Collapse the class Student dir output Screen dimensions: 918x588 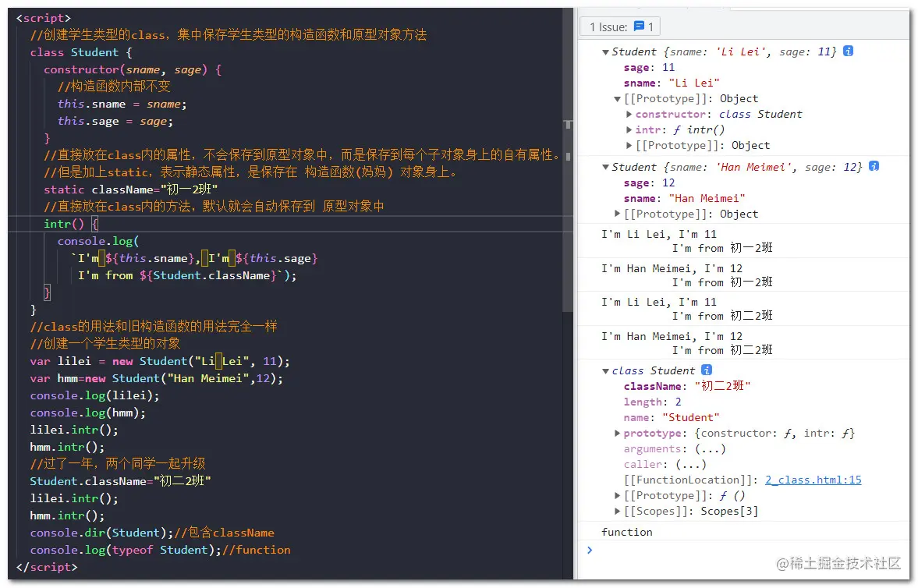(605, 370)
